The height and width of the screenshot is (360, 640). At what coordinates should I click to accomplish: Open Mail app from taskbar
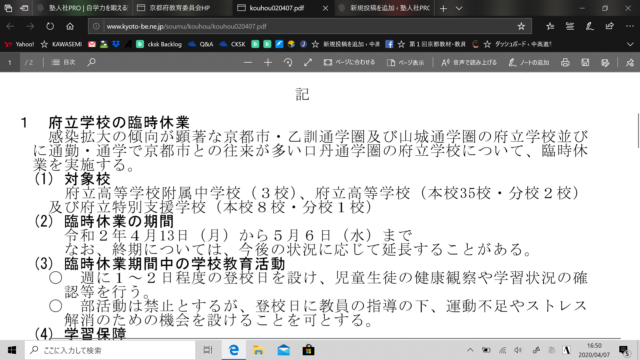click(x=283, y=350)
